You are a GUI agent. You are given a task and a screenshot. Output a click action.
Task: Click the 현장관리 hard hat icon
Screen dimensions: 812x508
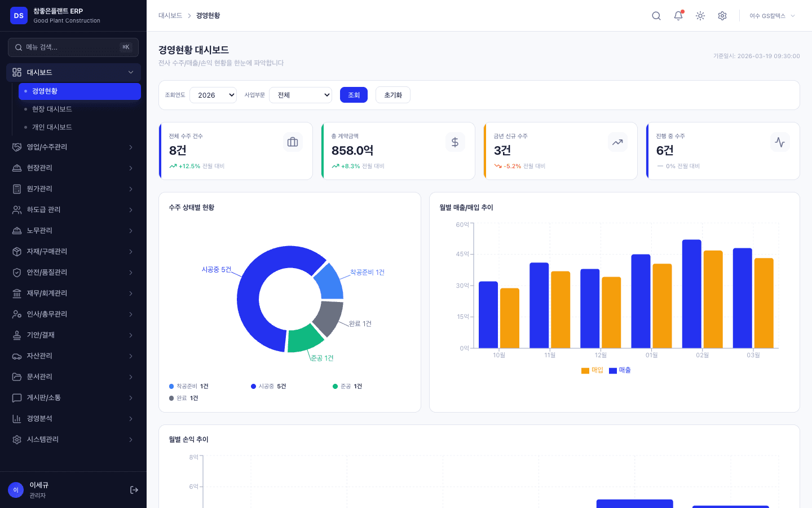[17, 168]
